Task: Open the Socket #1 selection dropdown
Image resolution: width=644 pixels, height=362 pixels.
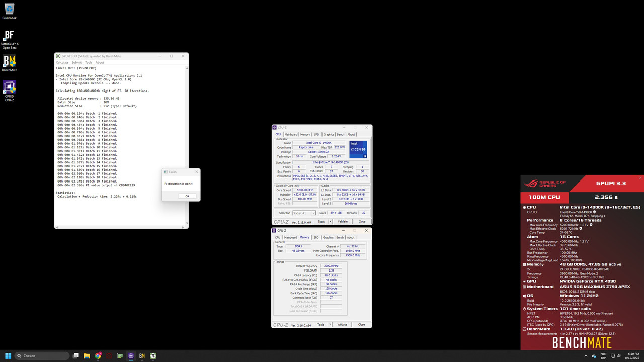Action: [304, 213]
